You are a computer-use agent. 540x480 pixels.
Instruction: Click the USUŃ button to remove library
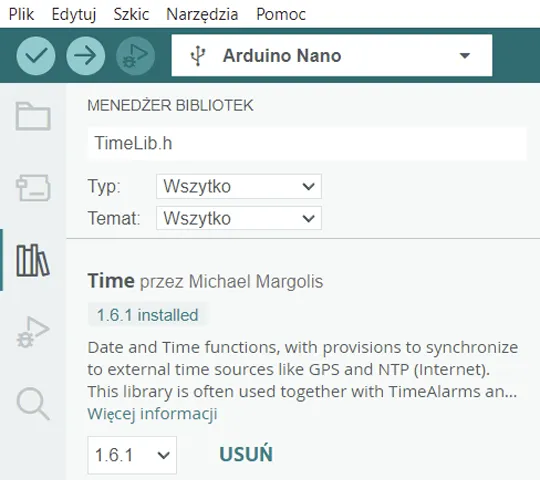pos(246,454)
